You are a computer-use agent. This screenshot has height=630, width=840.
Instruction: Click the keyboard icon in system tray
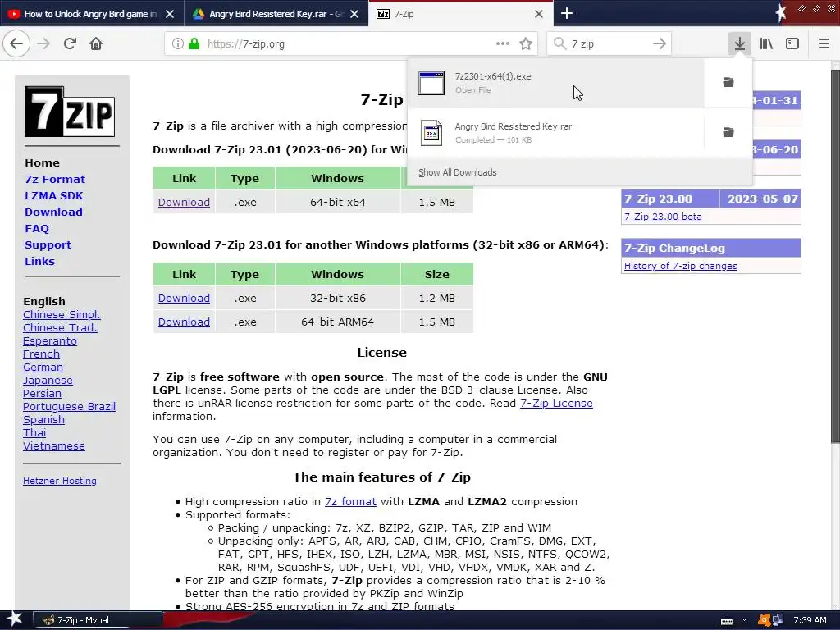(x=727, y=621)
